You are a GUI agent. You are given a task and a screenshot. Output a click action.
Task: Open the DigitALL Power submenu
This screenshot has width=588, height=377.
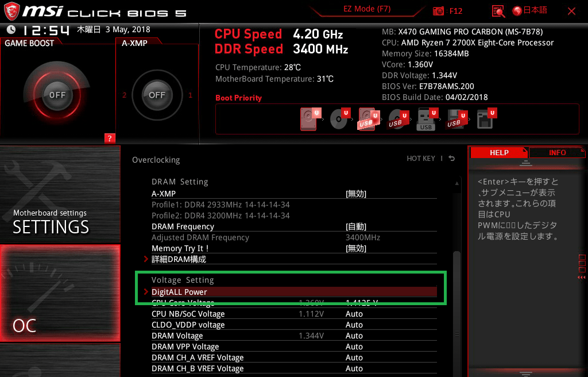pos(294,292)
